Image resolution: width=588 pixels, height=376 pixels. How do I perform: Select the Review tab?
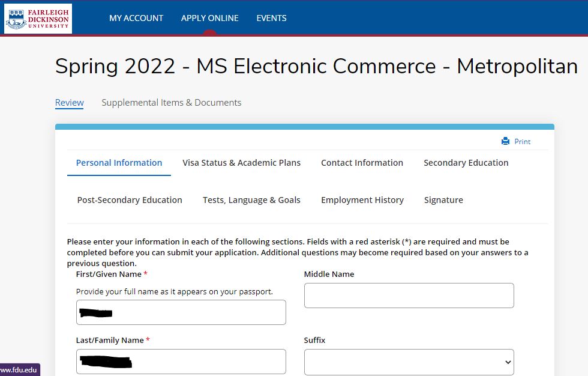tap(70, 103)
